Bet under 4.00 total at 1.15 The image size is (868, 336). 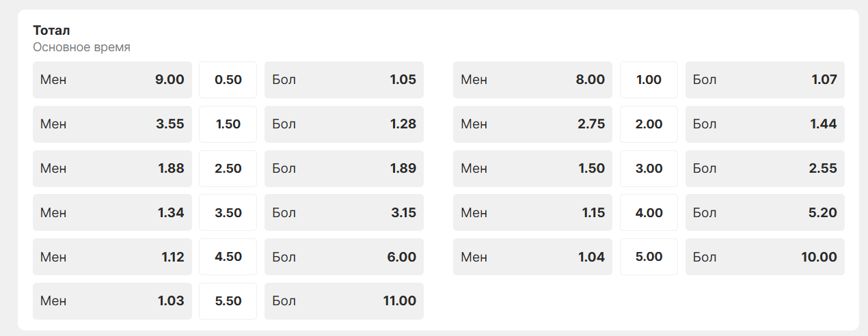tap(532, 212)
